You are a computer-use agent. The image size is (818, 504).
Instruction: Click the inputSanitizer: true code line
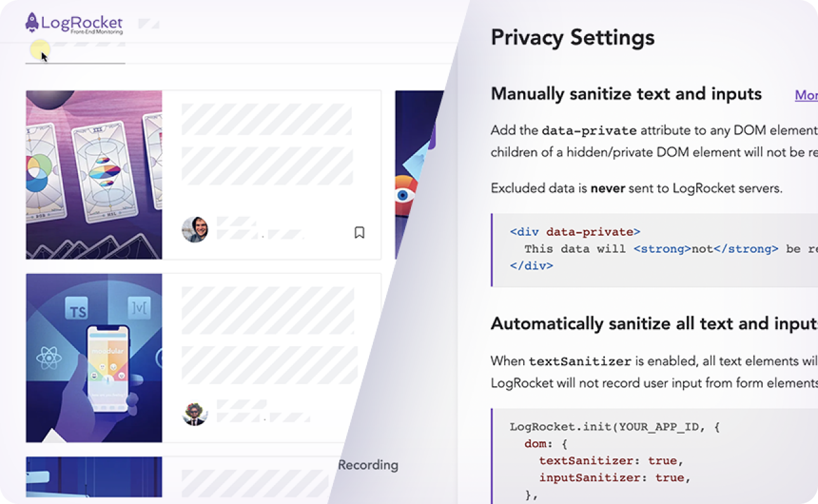(x=614, y=478)
